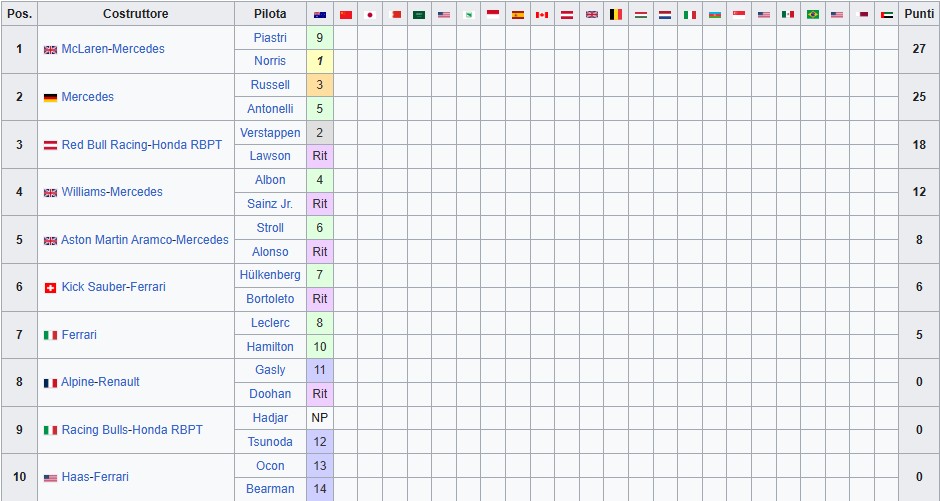Open the Haas-Ferrari team link
Image resolution: width=940 pixels, height=501 pixels.
pos(95,478)
